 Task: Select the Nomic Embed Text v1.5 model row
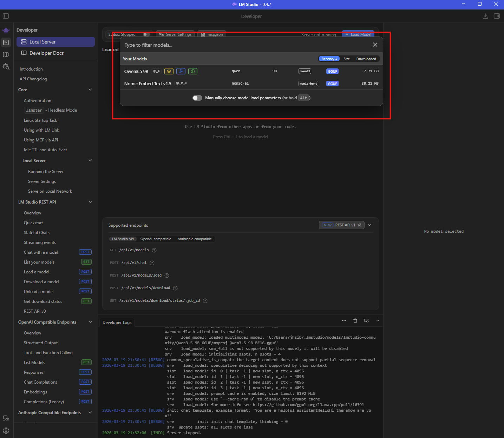(251, 84)
